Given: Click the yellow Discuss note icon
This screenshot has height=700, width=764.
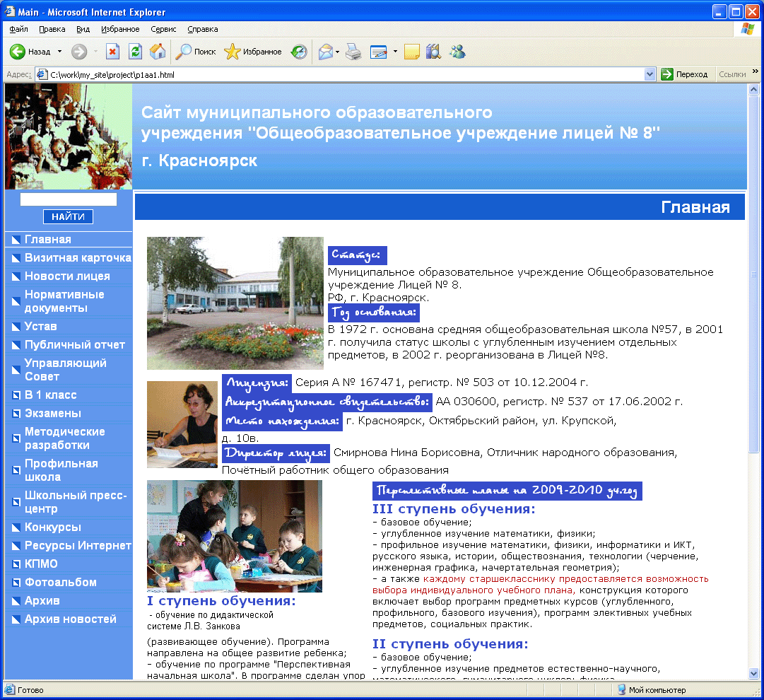Looking at the screenshot, I should tap(412, 51).
